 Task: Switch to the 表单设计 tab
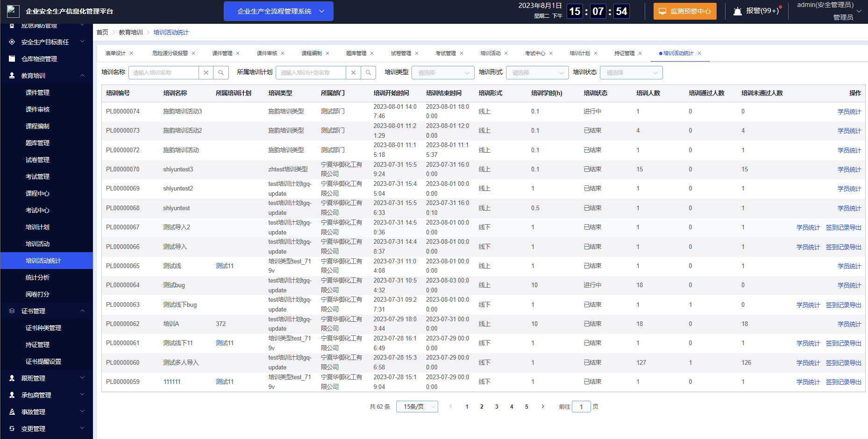tap(115, 53)
